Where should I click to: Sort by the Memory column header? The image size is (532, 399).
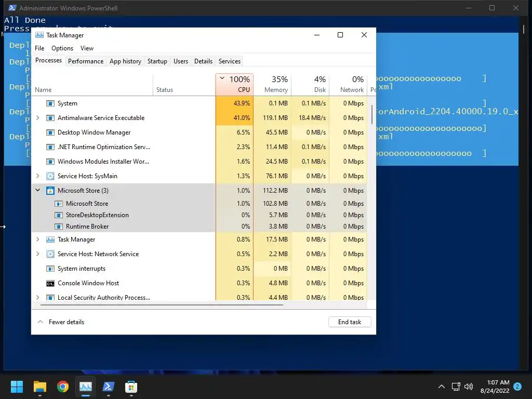[x=272, y=85]
